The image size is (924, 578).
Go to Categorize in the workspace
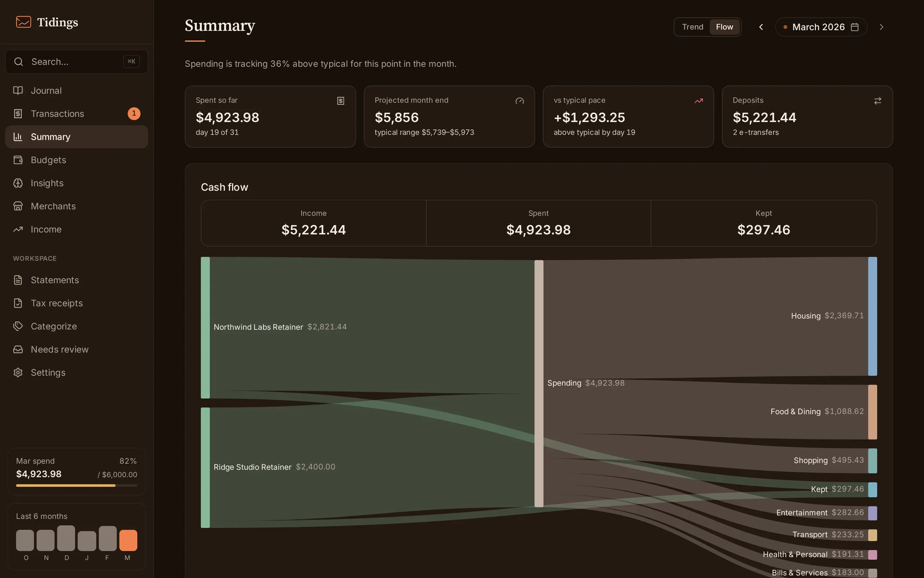[x=77, y=326]
